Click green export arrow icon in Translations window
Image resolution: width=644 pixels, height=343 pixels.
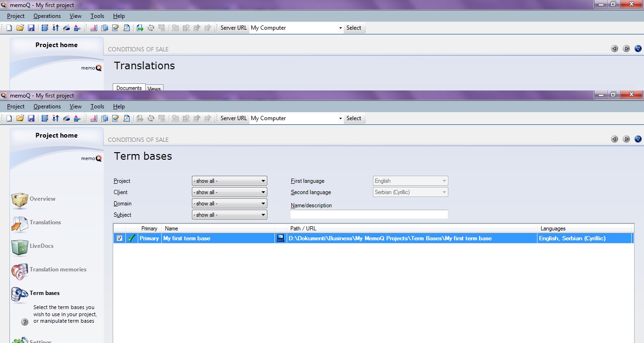tap(140, 28)
